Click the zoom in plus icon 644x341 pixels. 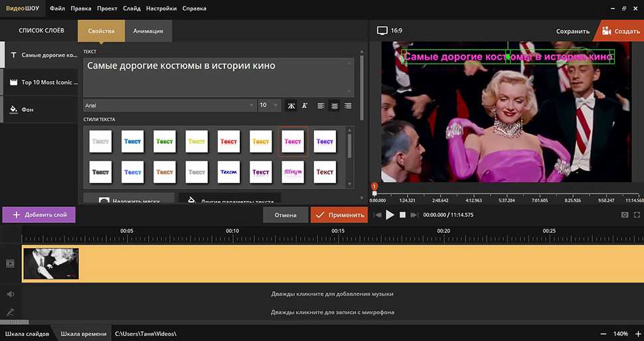point(636,334)
